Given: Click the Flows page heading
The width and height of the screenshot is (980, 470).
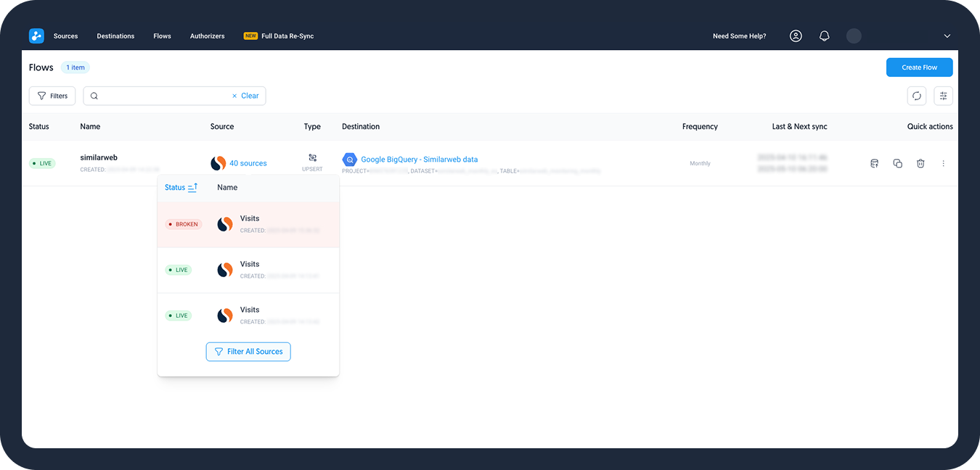Looking at the screenshot, I should (x=41, y=67).
